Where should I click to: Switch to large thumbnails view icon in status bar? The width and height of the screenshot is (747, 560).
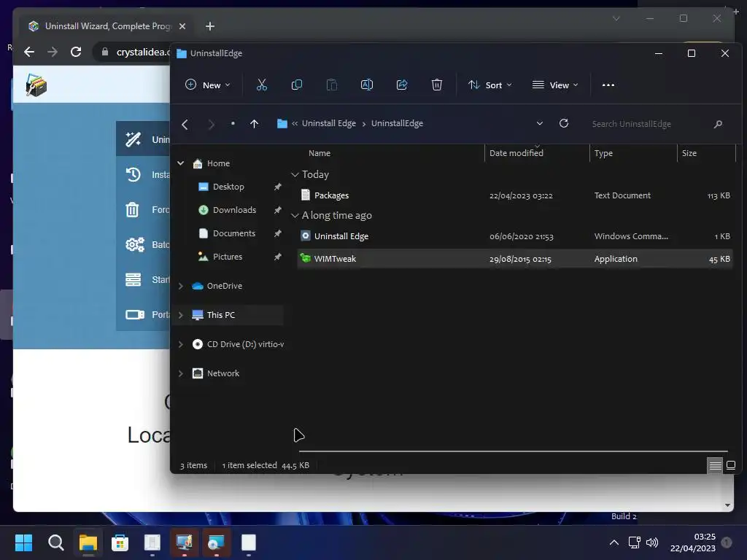[x=731, y=465]
